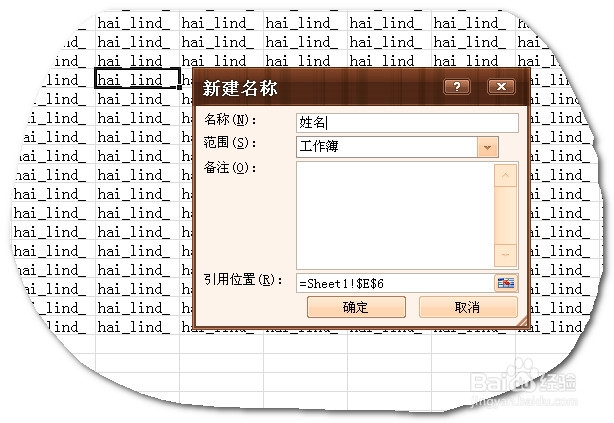Click the 引用位置 field with =Sheet1!$E$6
This screenshot has width=614, height=423.
coord(395,283)
